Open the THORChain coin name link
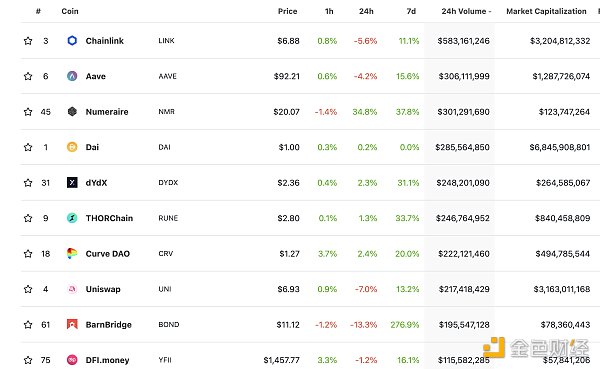 109,218
